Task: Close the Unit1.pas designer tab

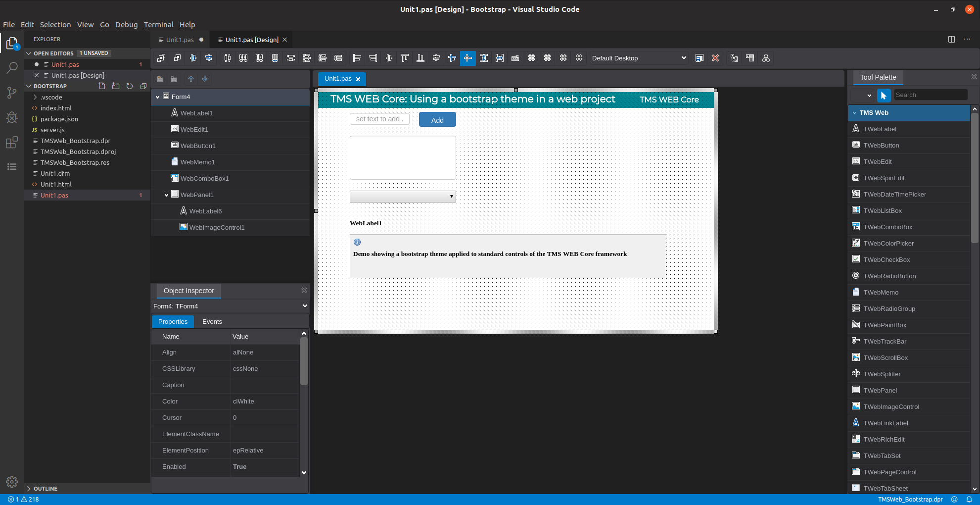Action: tap(358, 79)
